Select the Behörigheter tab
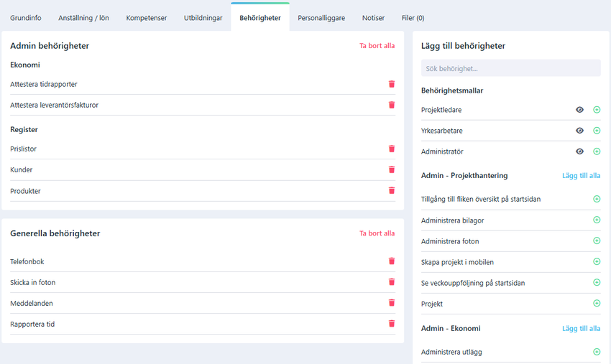611x364 pixels. pyautogui.click(x=260, y=18)
